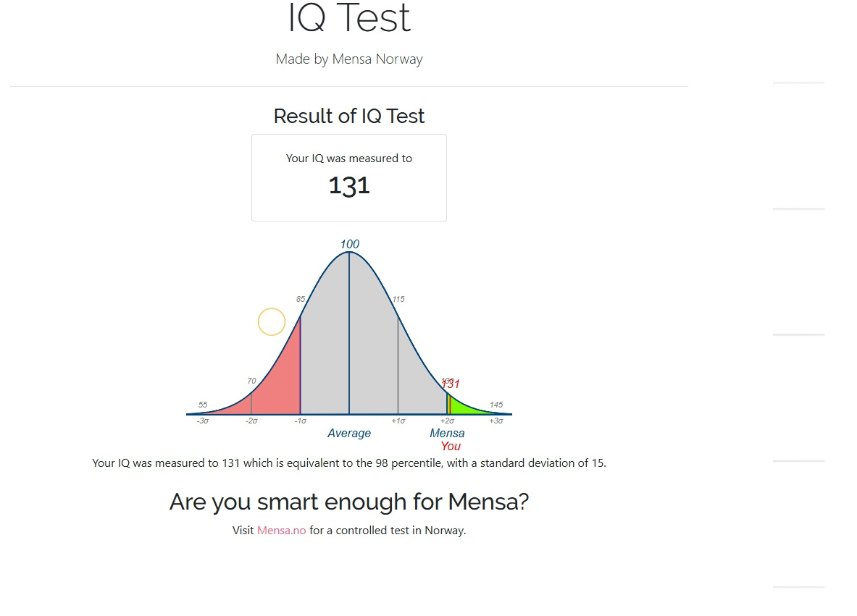
Task: Click the 115 label on the curve
Action: pos(398,299)
